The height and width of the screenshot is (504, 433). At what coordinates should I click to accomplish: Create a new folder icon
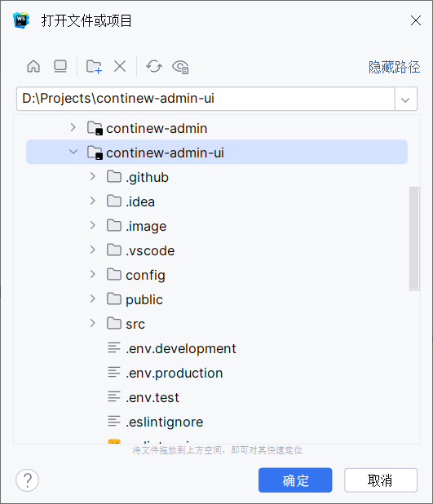point(94,67)
